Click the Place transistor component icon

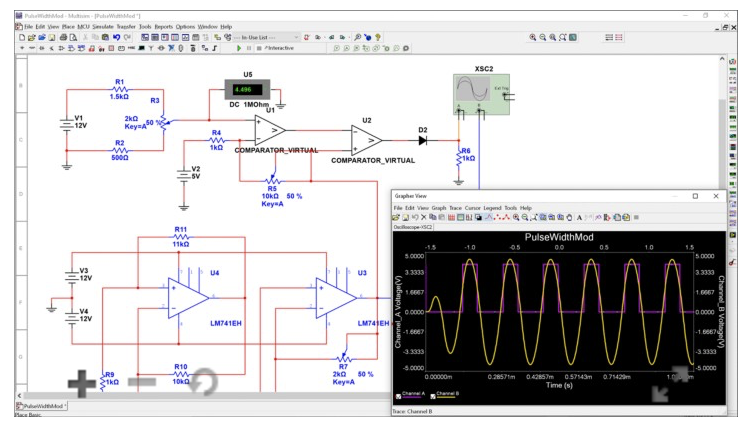(x=52, y=48)
